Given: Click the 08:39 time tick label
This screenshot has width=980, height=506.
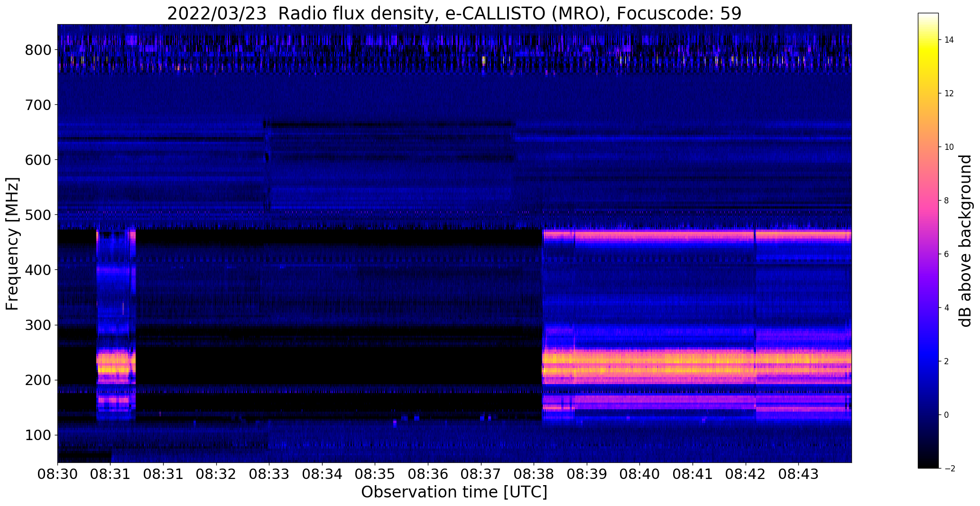Looking at the screenshot, I should click(x=587, y=474).
